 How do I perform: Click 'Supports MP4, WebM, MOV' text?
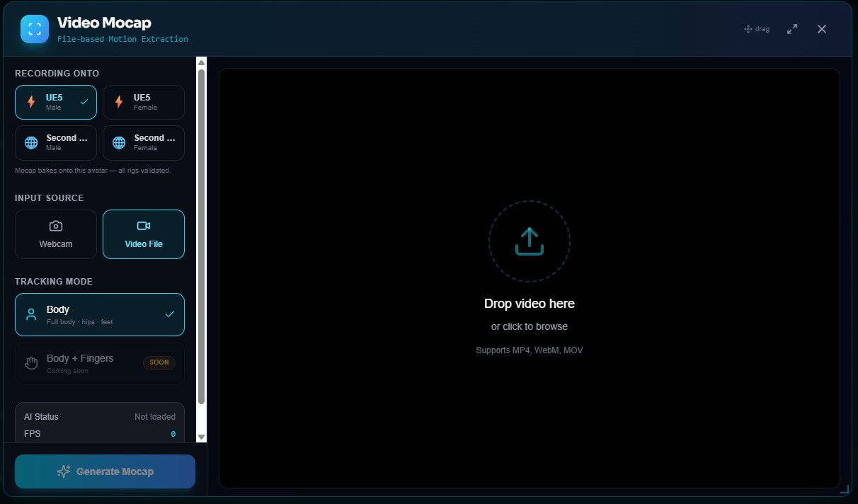click(530, 350)
